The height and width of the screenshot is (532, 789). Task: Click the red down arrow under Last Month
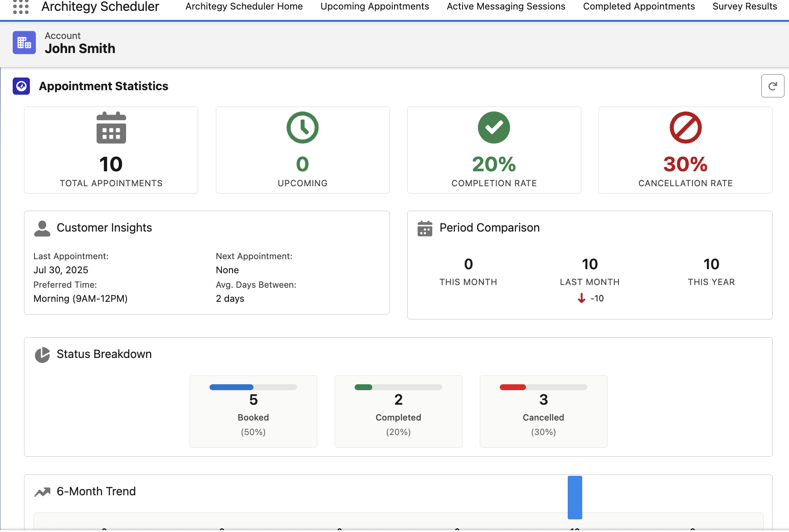(581, 298)
